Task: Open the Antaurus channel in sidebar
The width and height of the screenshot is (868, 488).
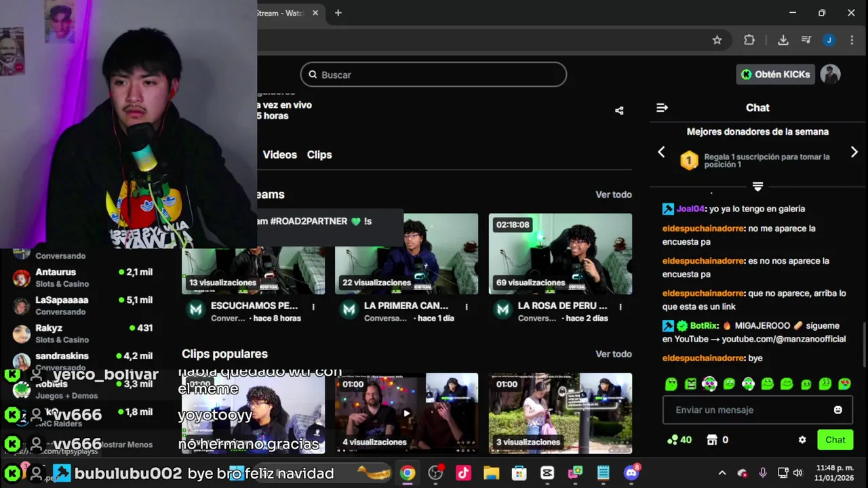Action: point(85,277)
